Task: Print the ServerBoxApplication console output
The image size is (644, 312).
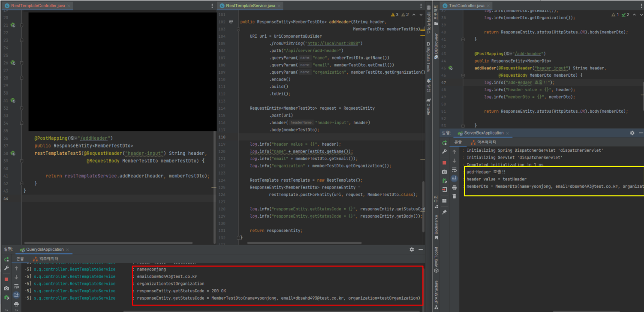Action: [x=454, y=187]
